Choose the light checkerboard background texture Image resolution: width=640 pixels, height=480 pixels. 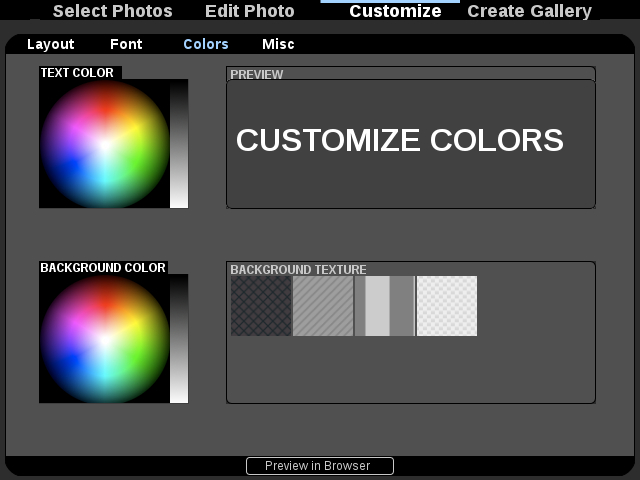[447, 306]
